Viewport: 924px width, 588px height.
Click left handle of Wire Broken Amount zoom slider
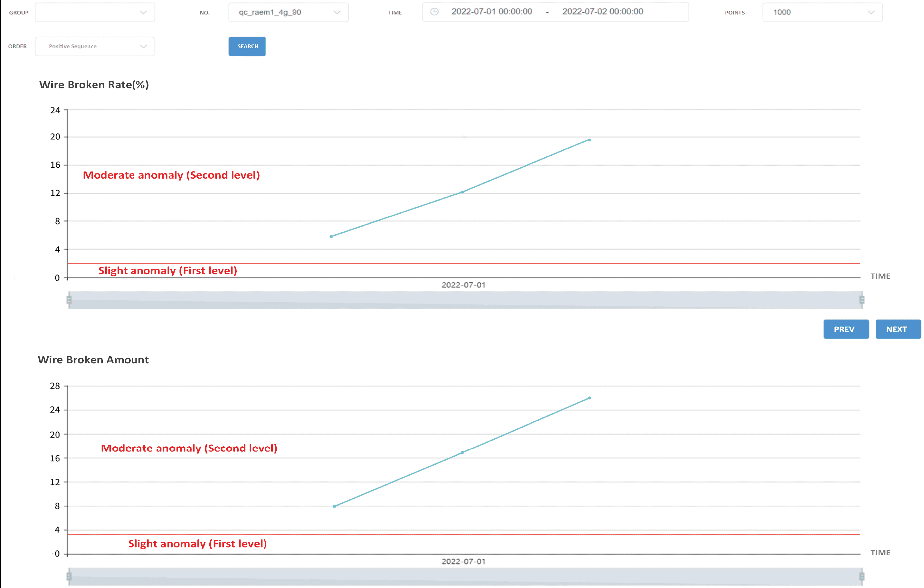69,576
